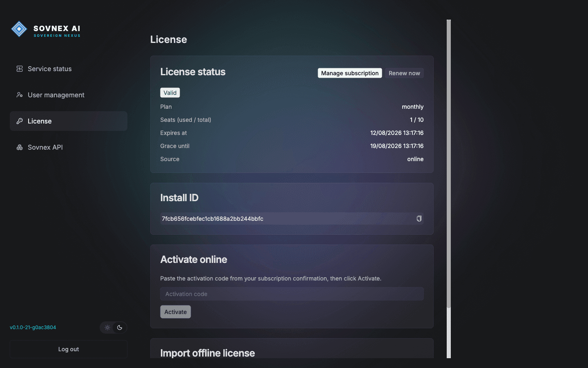Click the source value 'online'
The height and width of the screenshot is (368, 588).
415,159
